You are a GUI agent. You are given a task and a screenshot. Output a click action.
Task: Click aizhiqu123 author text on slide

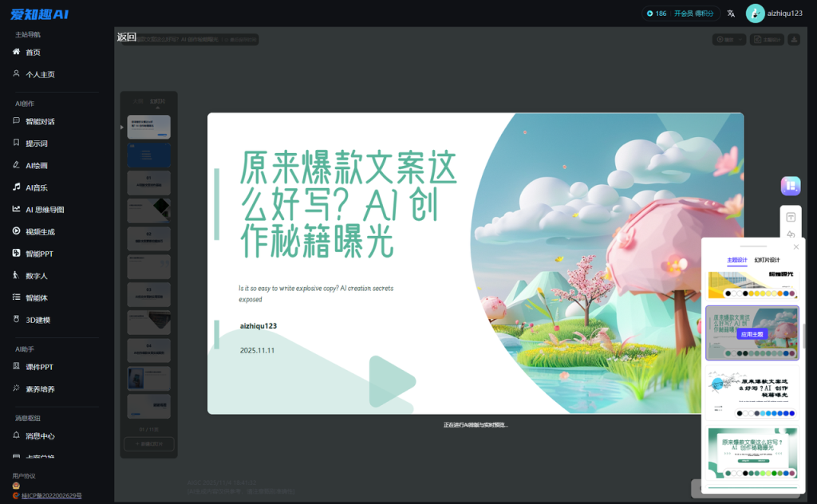point(258,326)
